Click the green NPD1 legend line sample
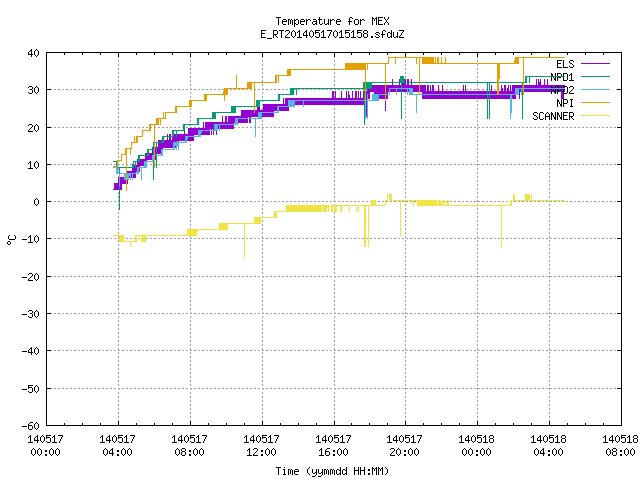The image size is (640, 480). tap(595, 76)
